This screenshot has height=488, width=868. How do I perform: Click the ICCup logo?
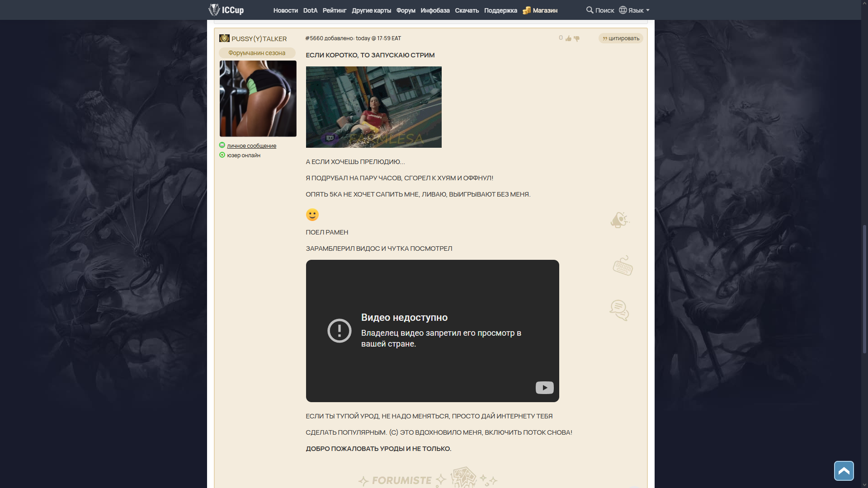(x=226, y=10)
